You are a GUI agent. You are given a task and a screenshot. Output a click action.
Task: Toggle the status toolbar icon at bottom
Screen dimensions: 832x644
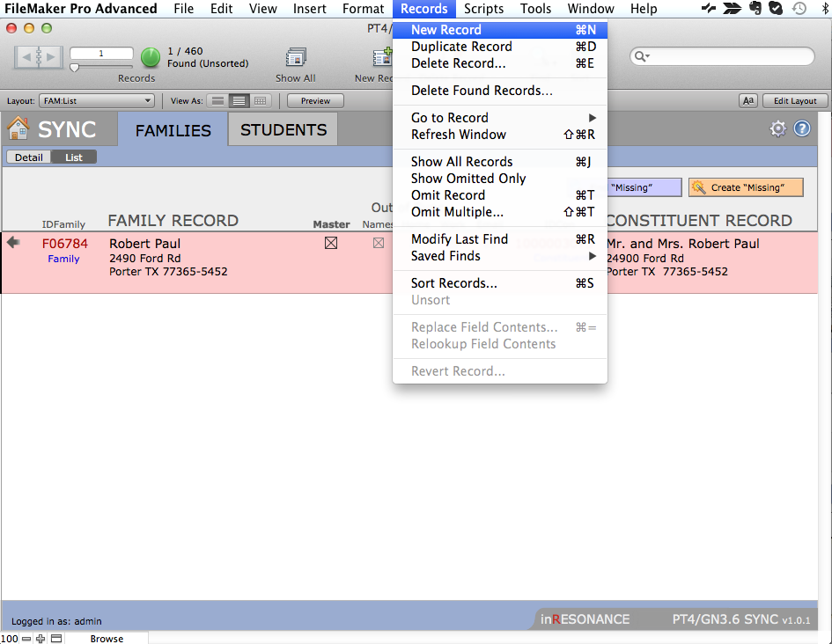click(56, 639)
